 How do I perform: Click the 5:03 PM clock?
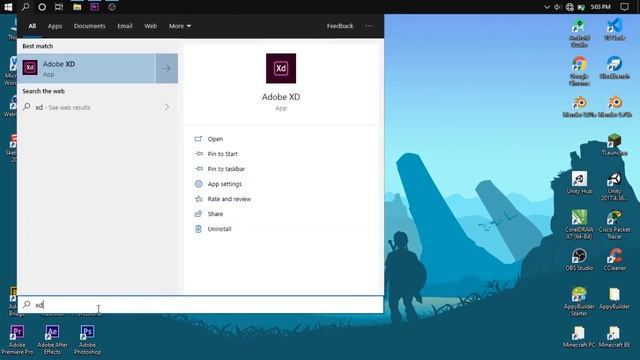tap(600, 7)
